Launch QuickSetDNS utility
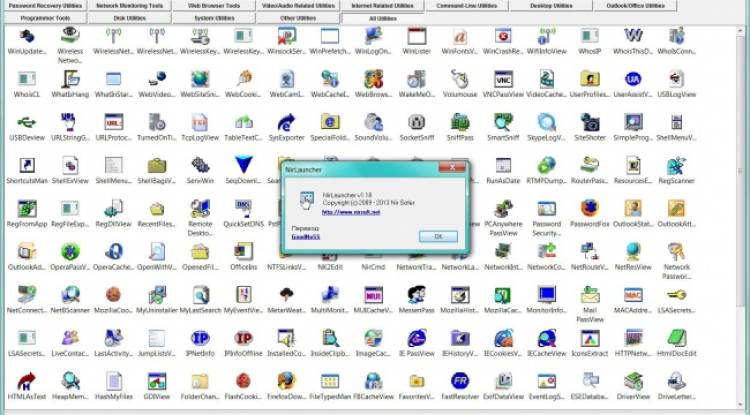The height and width of the screenshot is (415, 750). (243, 209)
